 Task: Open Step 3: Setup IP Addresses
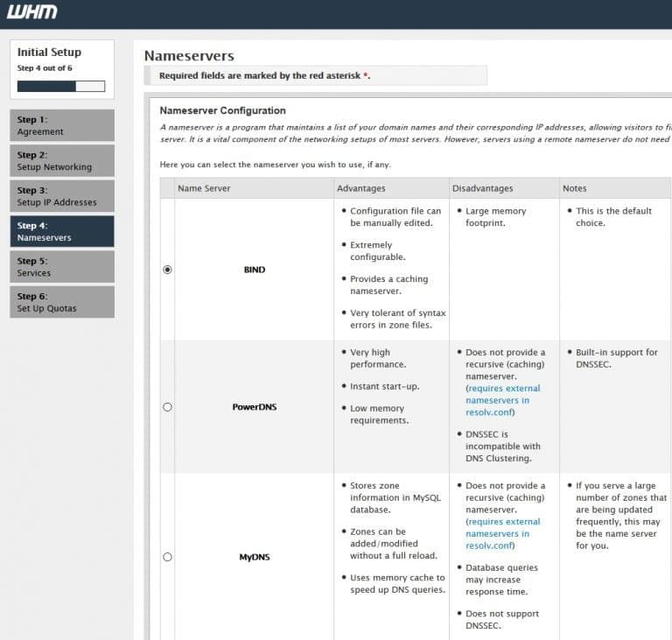[62, 196]
